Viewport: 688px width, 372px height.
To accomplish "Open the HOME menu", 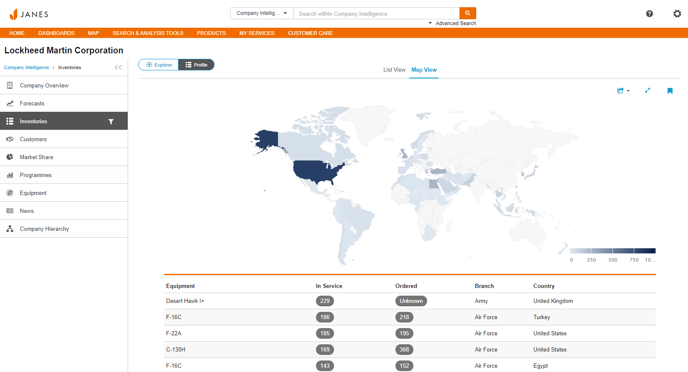I will tap(17, 33).
